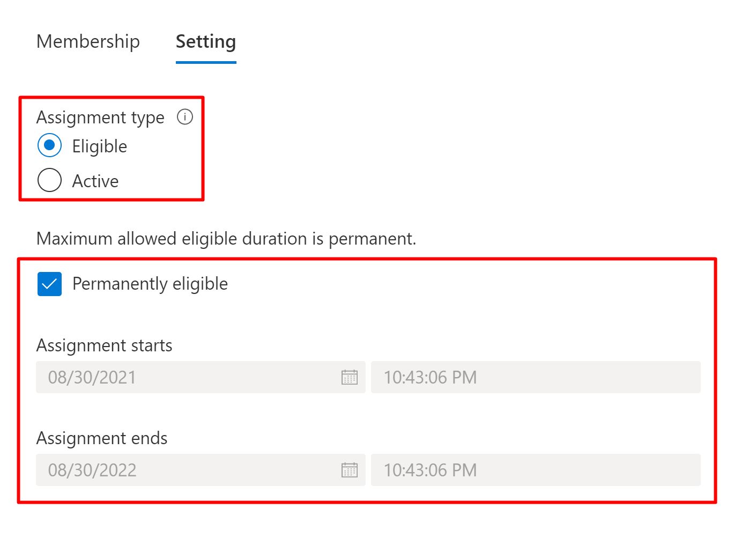
Task: Click the Assignment type heading label
Action: coord(100,117)
